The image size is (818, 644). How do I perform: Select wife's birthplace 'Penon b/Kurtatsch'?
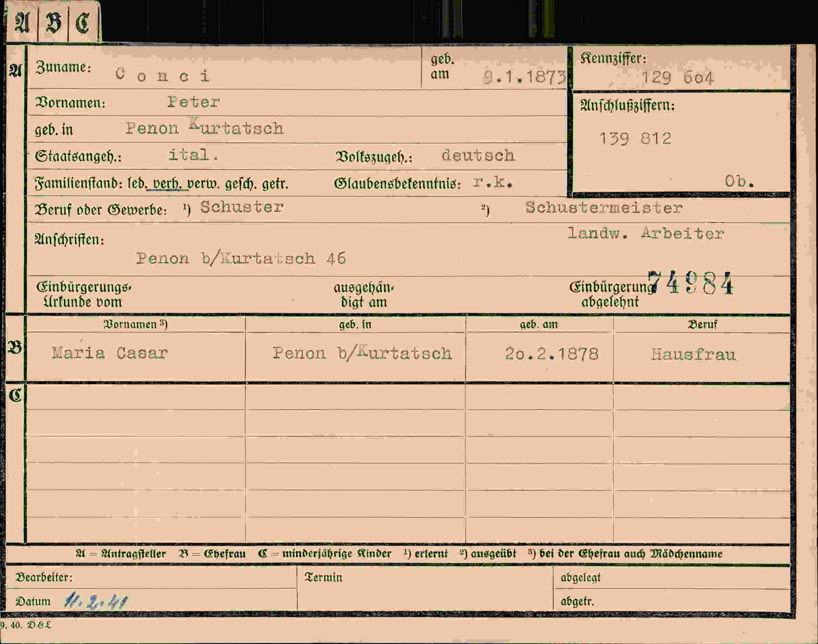[x=362, y=353]
